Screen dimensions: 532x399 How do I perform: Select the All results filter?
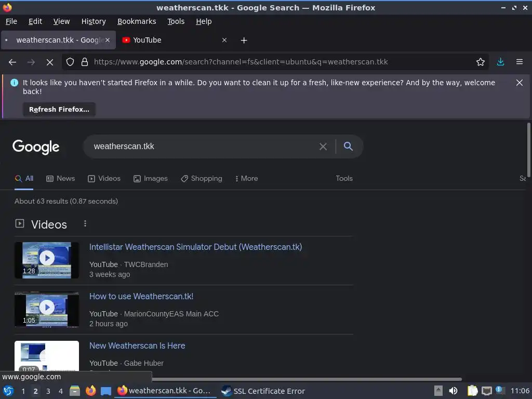24,179
